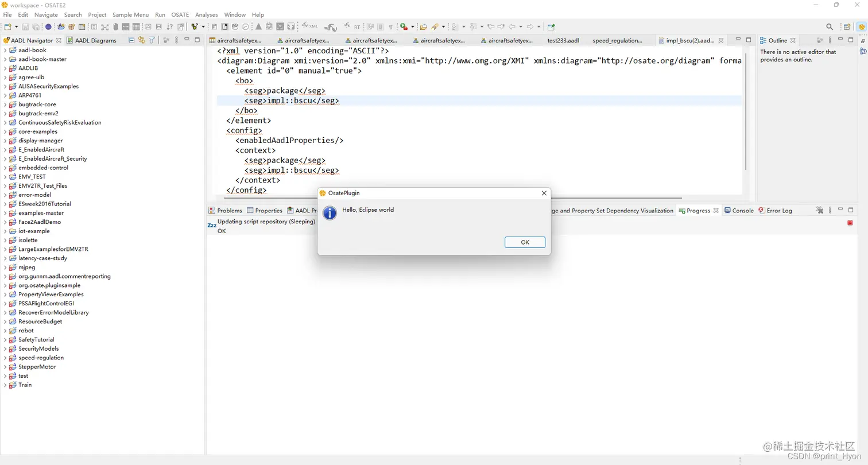Close the Outline view tab

pos(793,41)
